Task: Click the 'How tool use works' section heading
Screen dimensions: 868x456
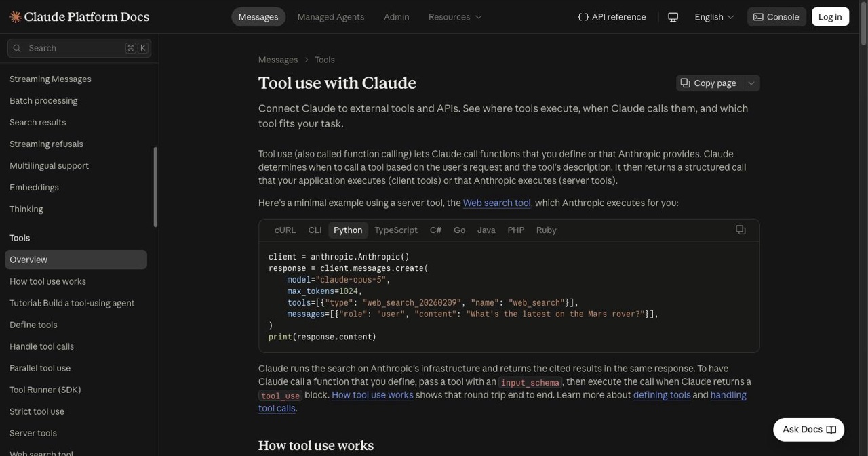Action: tap(316, 445)
